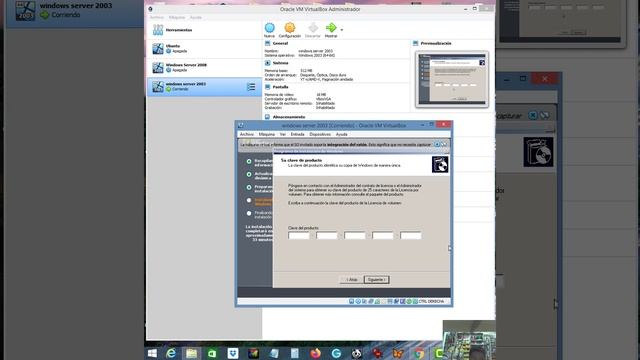
Task: Open Dispositivos menu in the VM window
Action: coord(320,134)
